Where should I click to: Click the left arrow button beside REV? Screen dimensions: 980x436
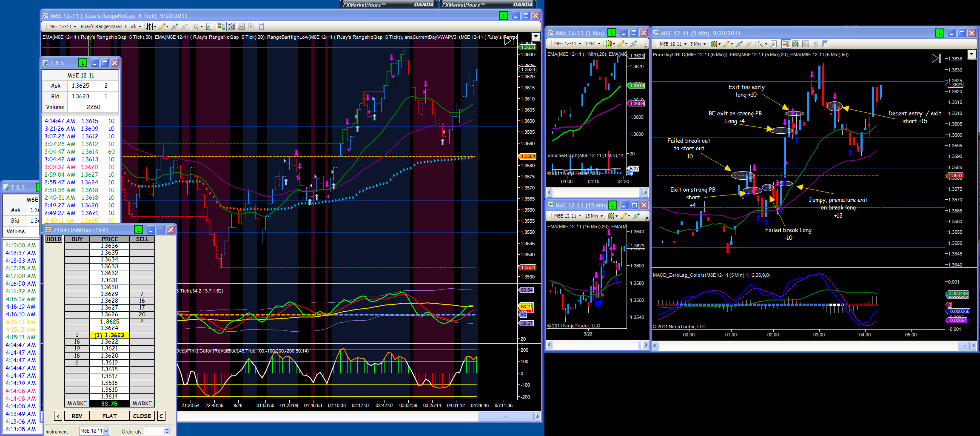(x=58, y=416)
